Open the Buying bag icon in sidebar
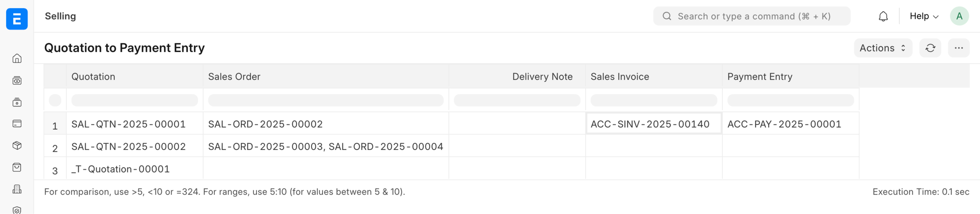Image resolution: width=980 pixels, height=214 pixels. tap(17, 167)
